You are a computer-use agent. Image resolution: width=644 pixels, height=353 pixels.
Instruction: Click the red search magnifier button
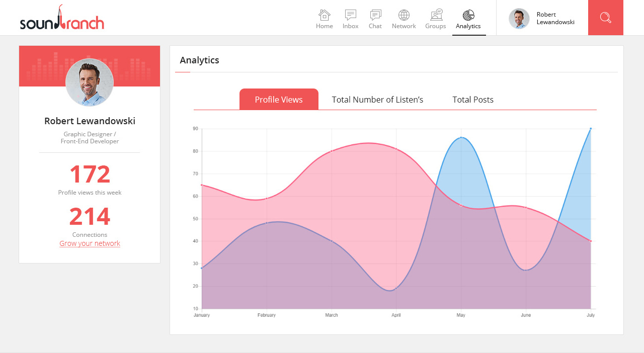click(x=606, y=18)
